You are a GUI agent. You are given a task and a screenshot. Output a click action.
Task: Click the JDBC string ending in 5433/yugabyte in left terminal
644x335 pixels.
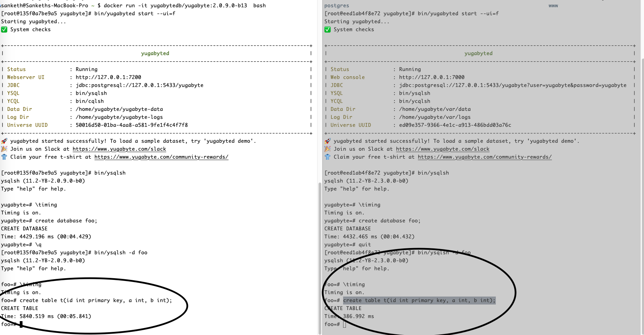(140, 85)
